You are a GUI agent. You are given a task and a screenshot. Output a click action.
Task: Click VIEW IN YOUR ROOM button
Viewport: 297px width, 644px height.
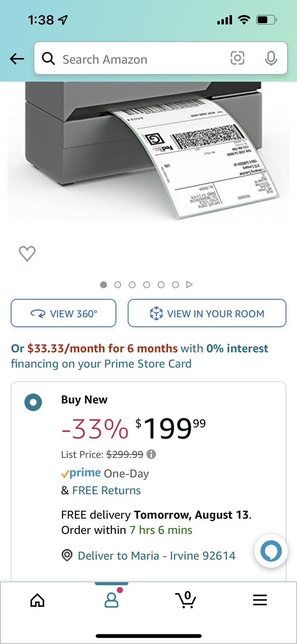207,313
